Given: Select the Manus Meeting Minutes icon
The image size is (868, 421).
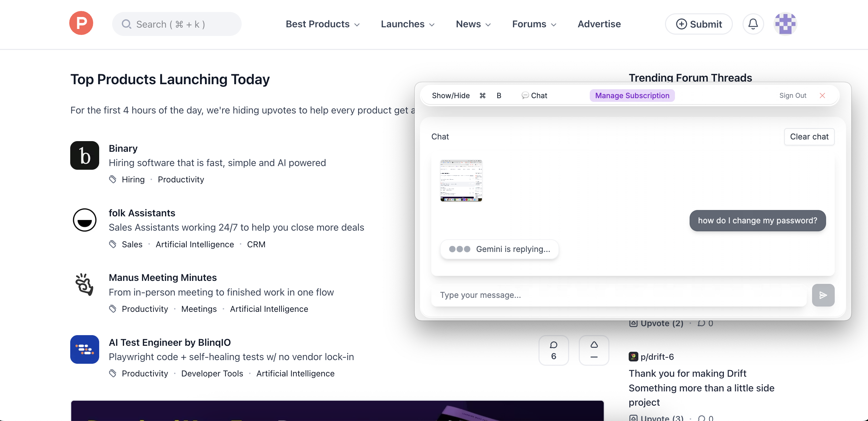Looking at the screenshot, I should click(84, 285).
